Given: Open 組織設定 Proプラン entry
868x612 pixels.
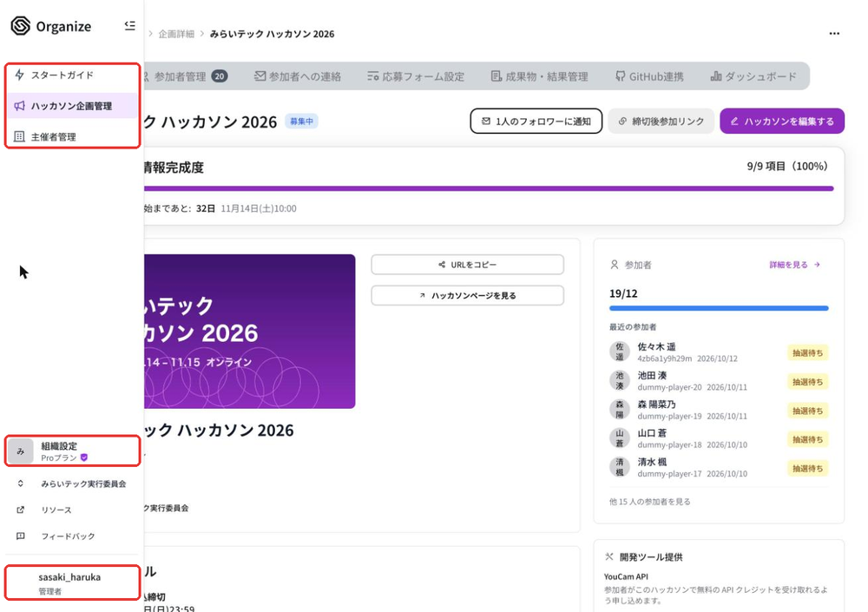Looking at the screenshot, I should [72, 451].
